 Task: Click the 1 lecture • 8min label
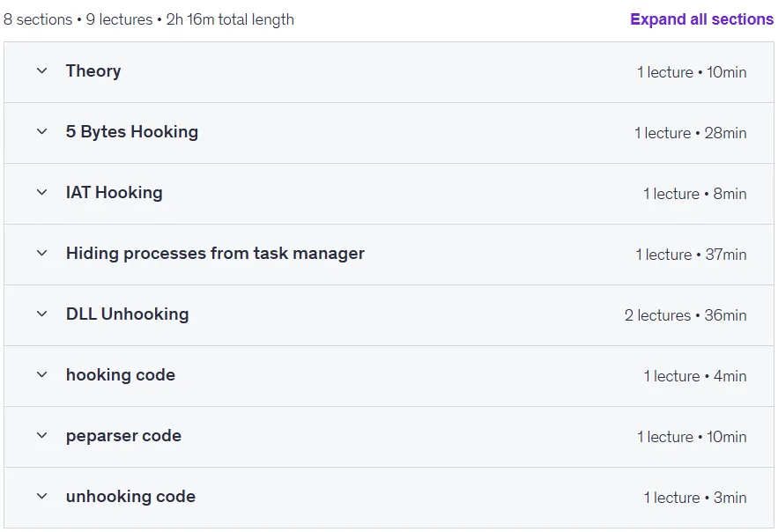pyautogui.click(x=695, y=194)
